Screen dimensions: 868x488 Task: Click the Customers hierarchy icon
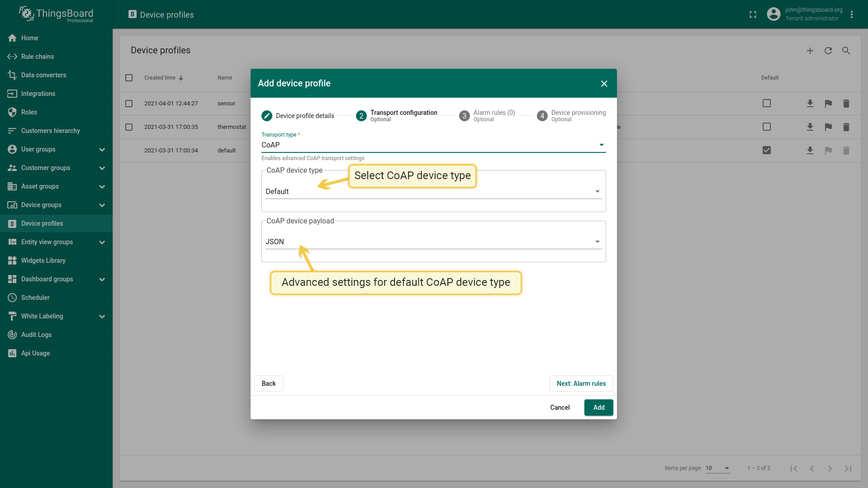(12, 131)
